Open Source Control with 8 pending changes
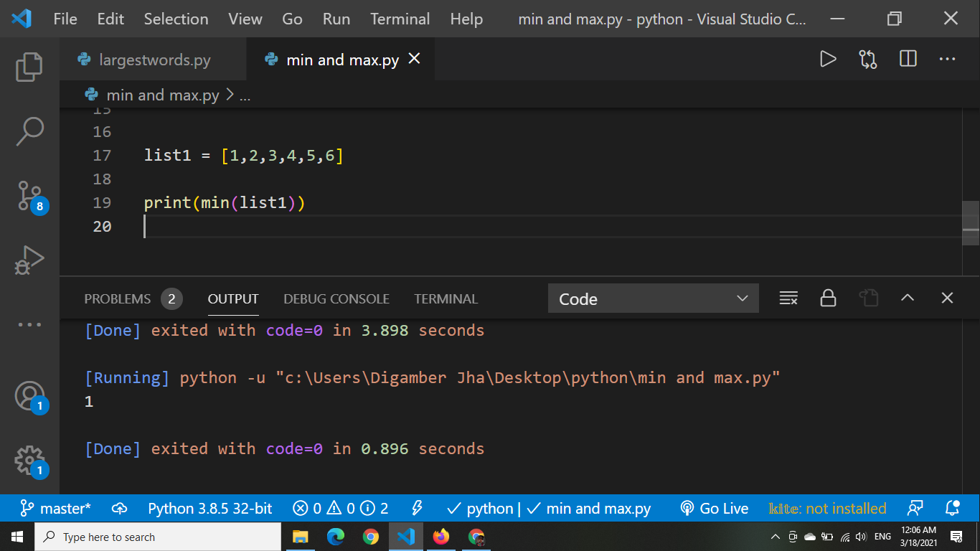Image resolution: width=980 pixels, height=551 pixels. tap(29, 195)
